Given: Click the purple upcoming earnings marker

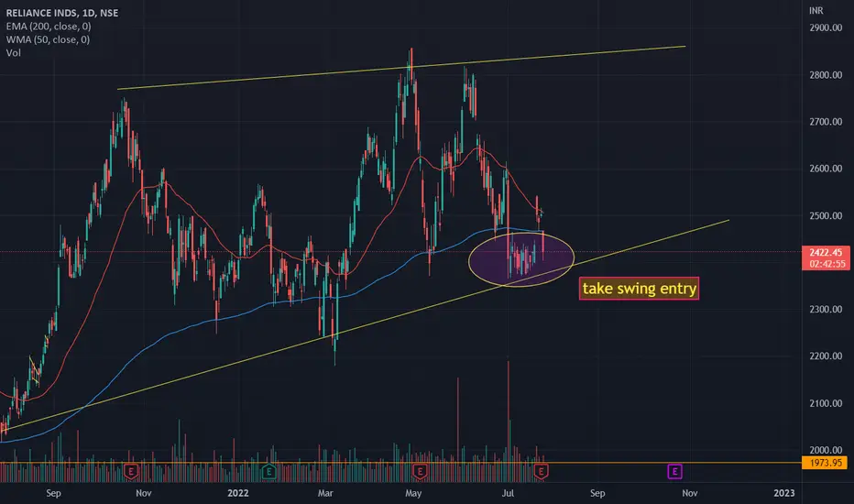Looking at the screenshot, I should [x=674, y=471].
